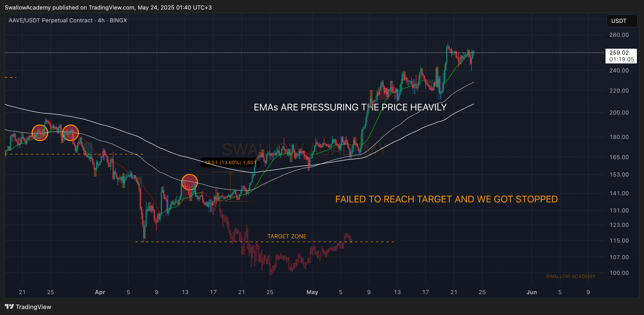
Task: Click the AAVE/USDT Perpetual Contract chart title
Action: tap(68, 20)
